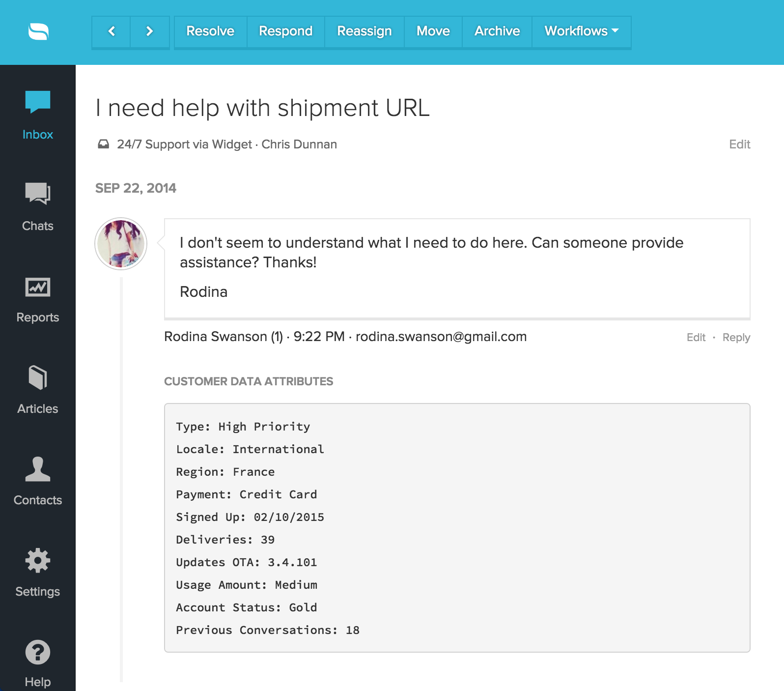784x691 pixels.
Task: Open Articles book icon in sidebar
Action: (38, 378)
